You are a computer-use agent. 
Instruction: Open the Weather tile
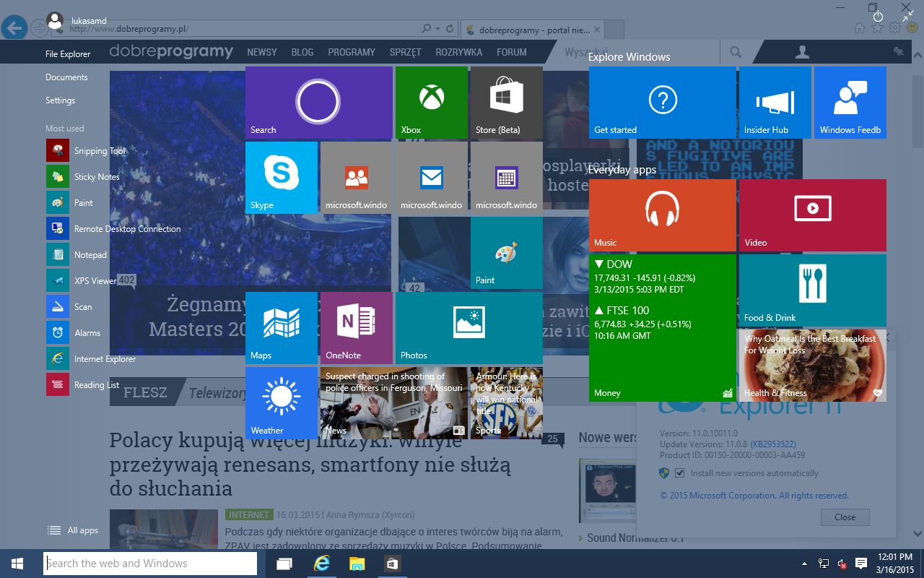coord(282,403)
